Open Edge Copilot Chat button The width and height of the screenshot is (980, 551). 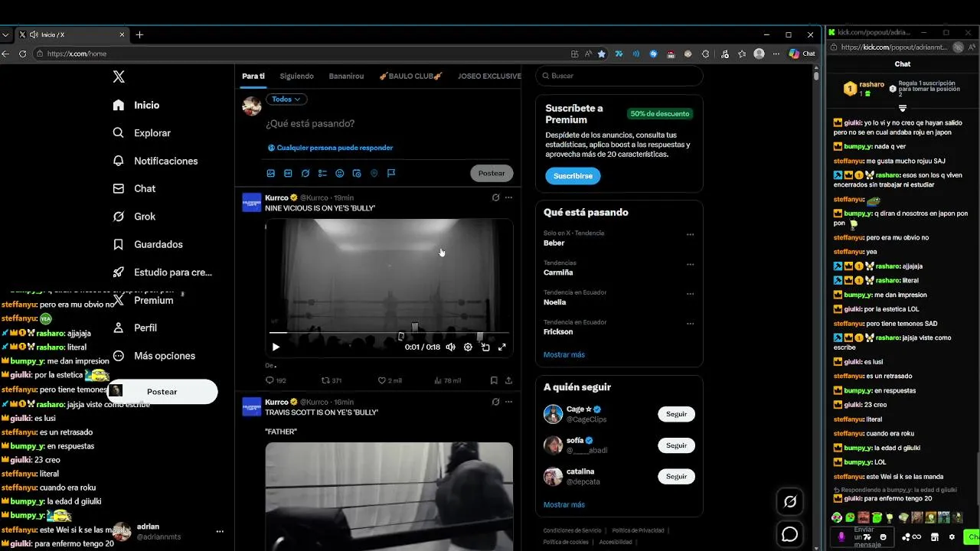[802, 54]
